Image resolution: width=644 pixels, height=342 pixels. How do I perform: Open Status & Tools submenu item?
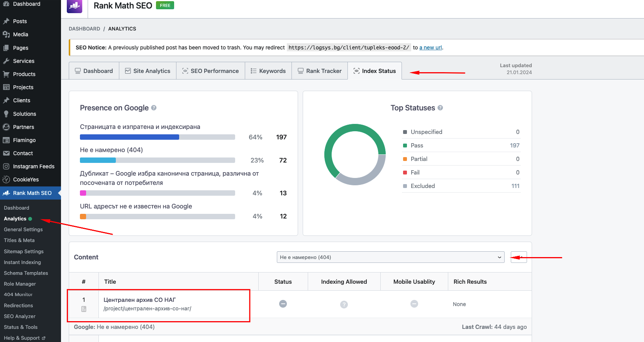coord(21,327)
